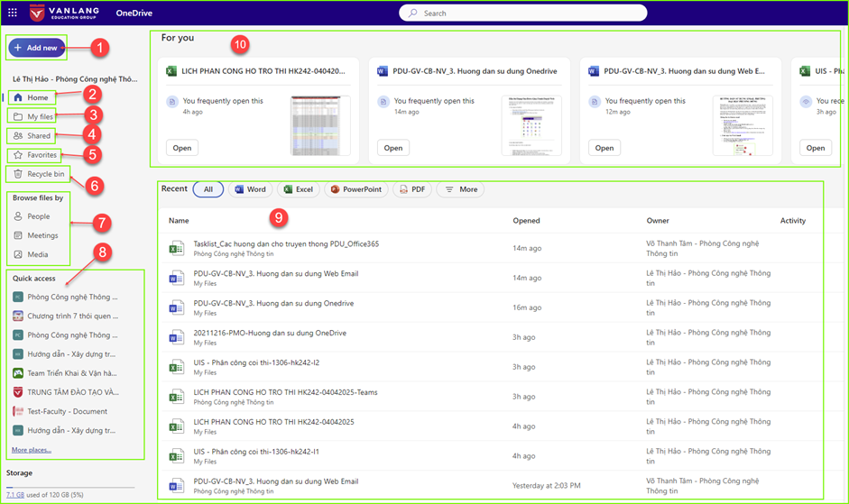Click the Media image icon

click(18, 254)
